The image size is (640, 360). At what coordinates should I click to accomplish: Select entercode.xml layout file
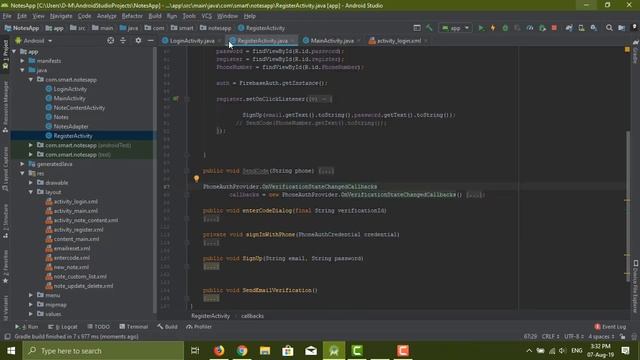pyautogui.click(x=72, y=258)
